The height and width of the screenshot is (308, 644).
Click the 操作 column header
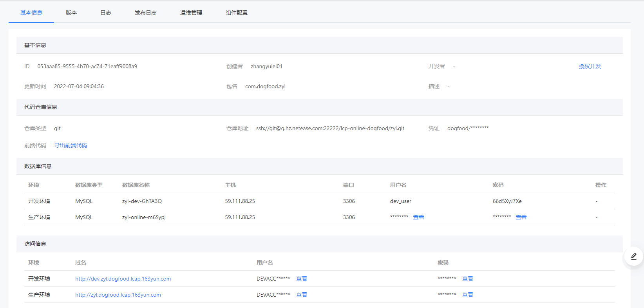[601, 185]
